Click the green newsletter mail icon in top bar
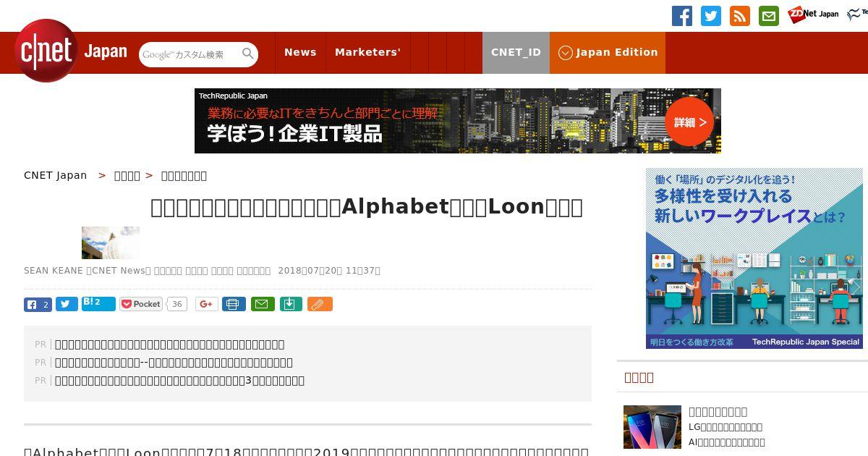The image size is (868, 456). [x=769, y=16]
